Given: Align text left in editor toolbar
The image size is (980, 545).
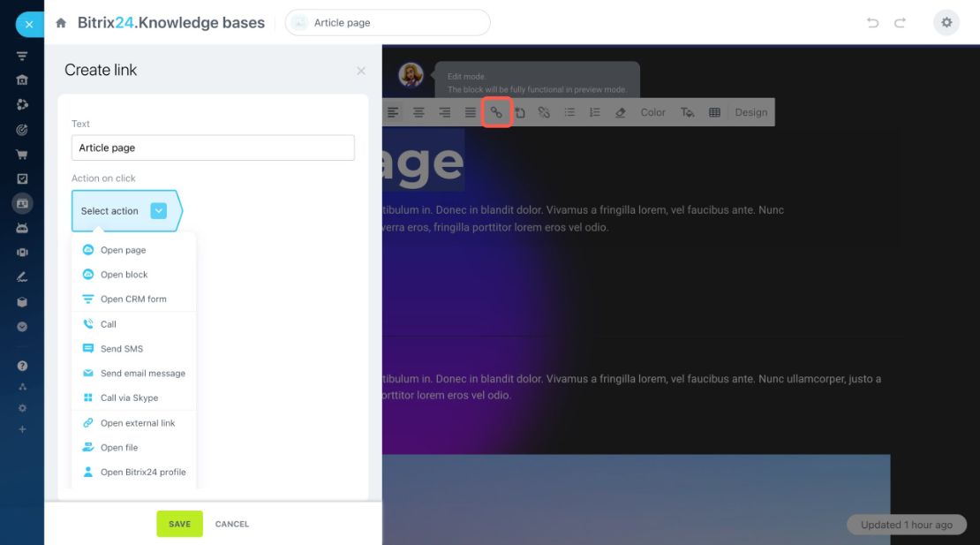Looking at the screenshot, I should click(393, 112).
